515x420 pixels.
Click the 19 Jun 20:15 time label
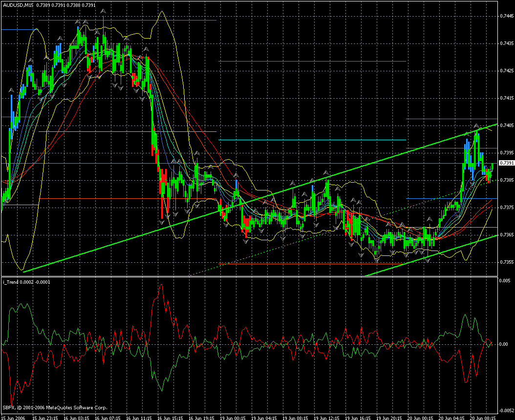point(389,418)
